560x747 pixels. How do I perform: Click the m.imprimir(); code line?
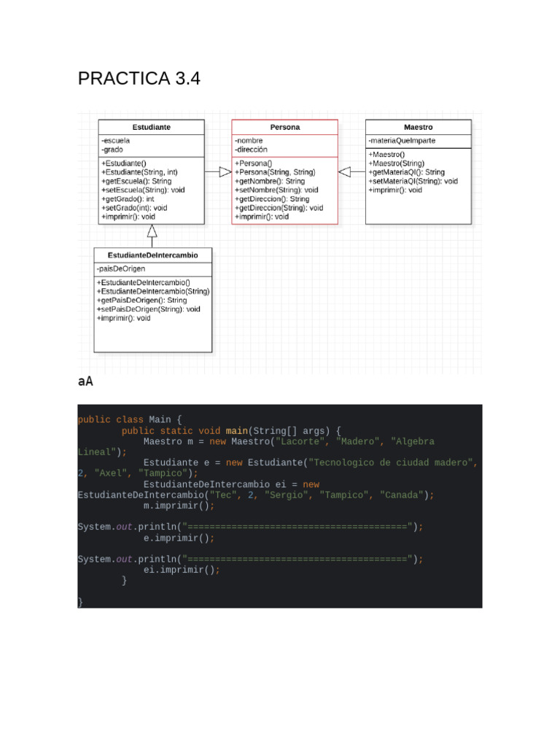click(x=179, y=506)
